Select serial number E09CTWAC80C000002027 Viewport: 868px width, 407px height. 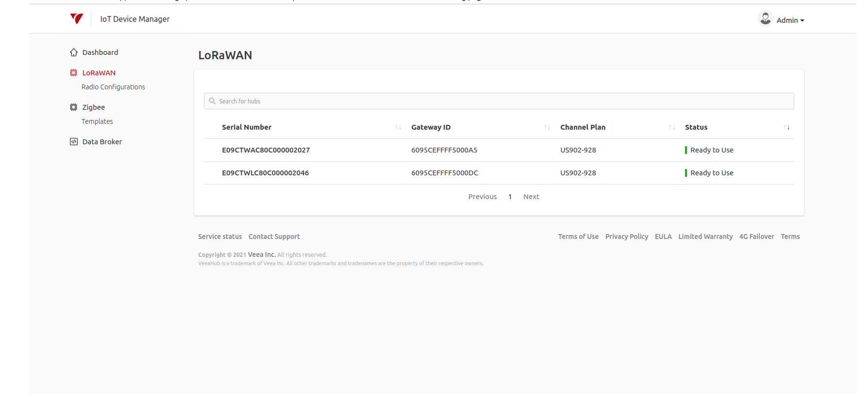266,150
